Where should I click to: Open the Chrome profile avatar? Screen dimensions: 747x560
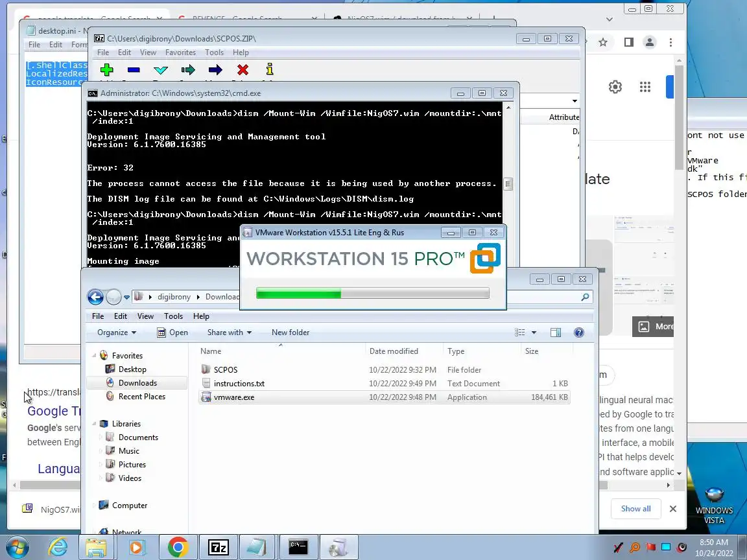649,42
